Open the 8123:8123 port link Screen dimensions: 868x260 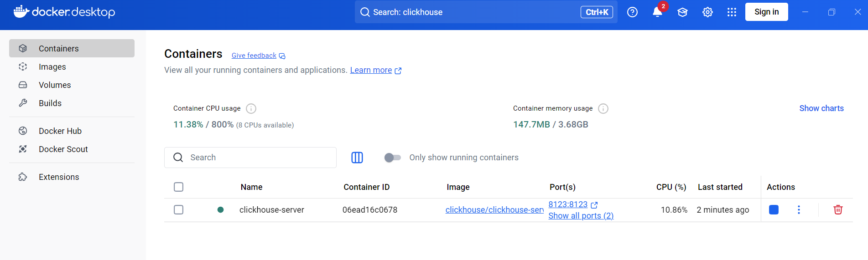click(568, 204)
